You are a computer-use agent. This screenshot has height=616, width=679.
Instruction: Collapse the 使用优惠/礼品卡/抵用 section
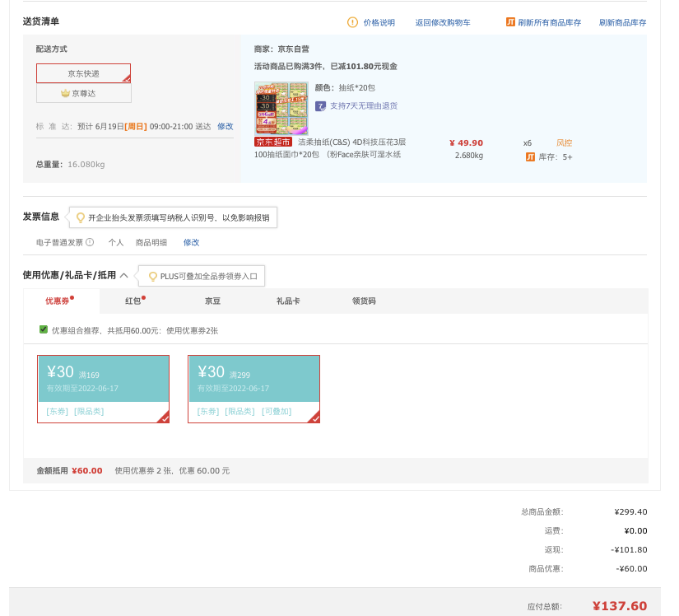click(123, 276)
